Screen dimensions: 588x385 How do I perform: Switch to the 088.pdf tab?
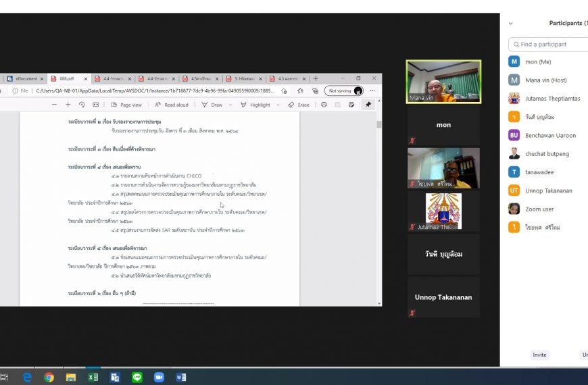click(67, 79)
